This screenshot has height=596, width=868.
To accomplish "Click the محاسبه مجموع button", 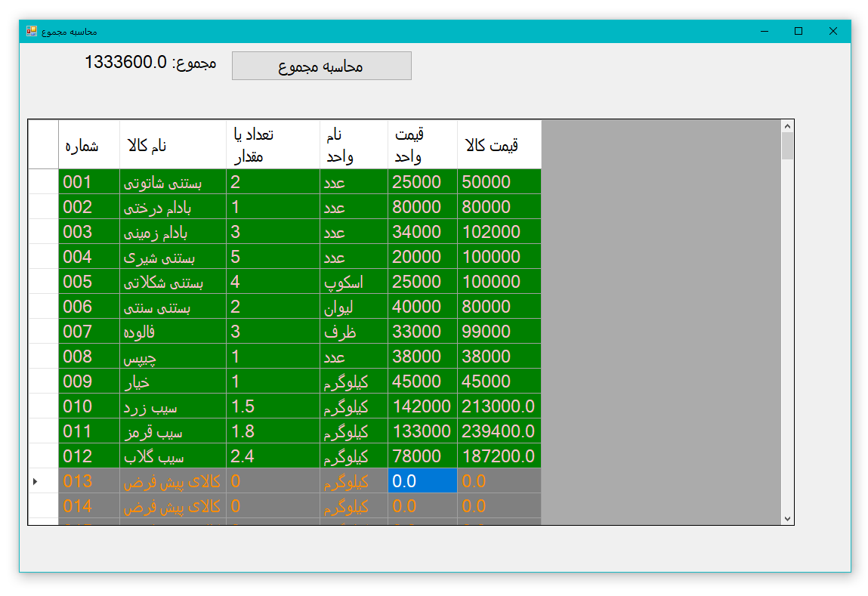I will tap(321, 66).
